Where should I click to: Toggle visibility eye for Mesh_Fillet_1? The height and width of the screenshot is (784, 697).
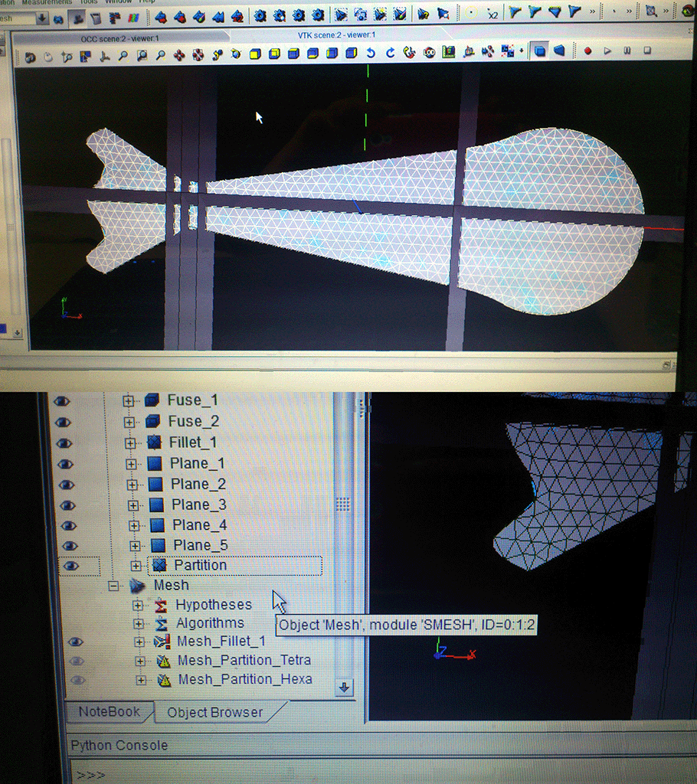point(75,642)
